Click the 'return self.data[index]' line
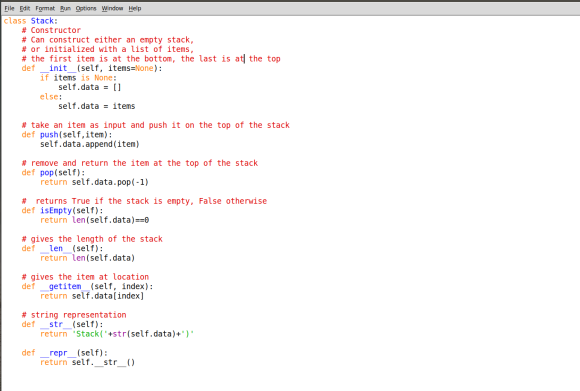The height and width of the screenshot is (391, 580). click(92, 296)
